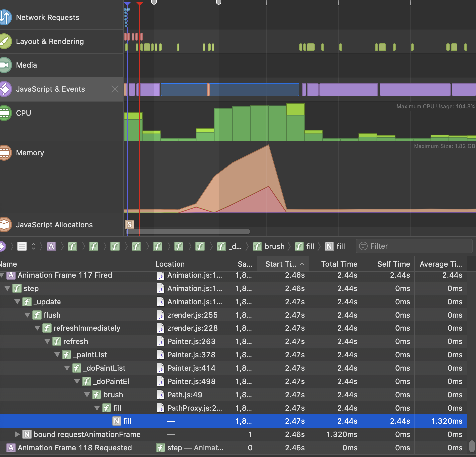Click the Animation frame A breadcrumb icon
This screenshot has height=457, width=476.
tap(51, 246)
